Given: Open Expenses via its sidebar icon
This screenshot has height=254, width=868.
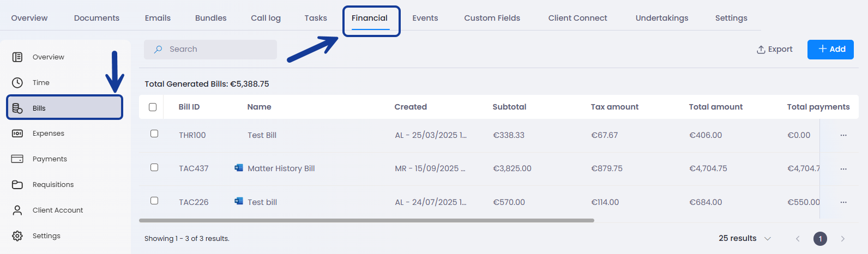Looking at the screenshot, I should point(17,134).
